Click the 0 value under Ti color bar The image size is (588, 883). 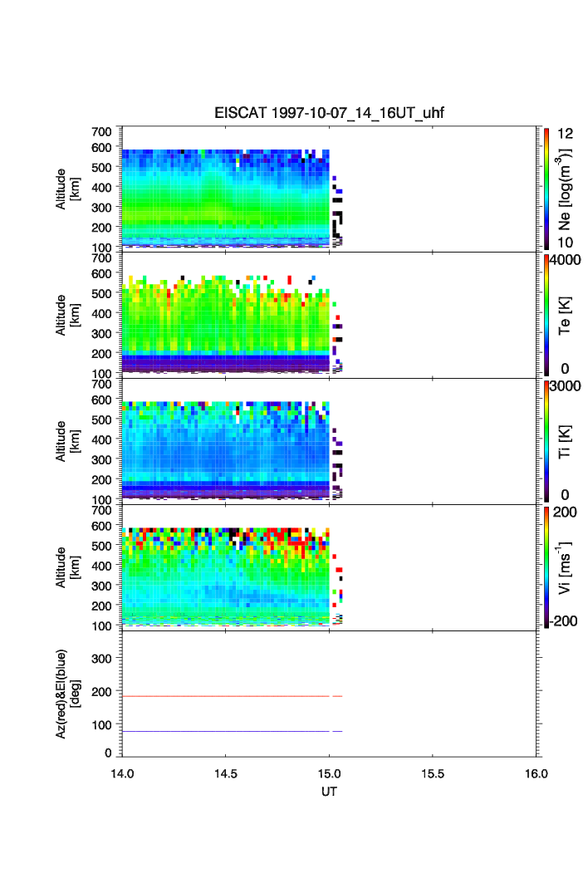pos(565,495)
